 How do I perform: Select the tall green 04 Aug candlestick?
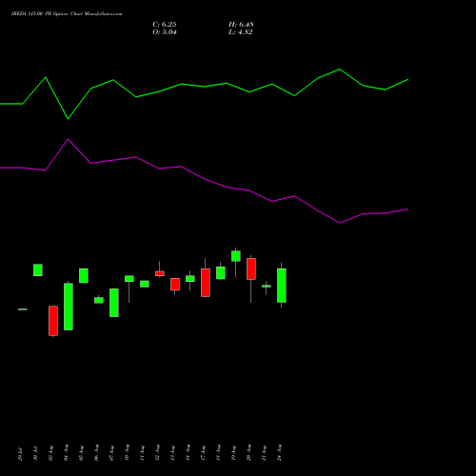(69, 307)
